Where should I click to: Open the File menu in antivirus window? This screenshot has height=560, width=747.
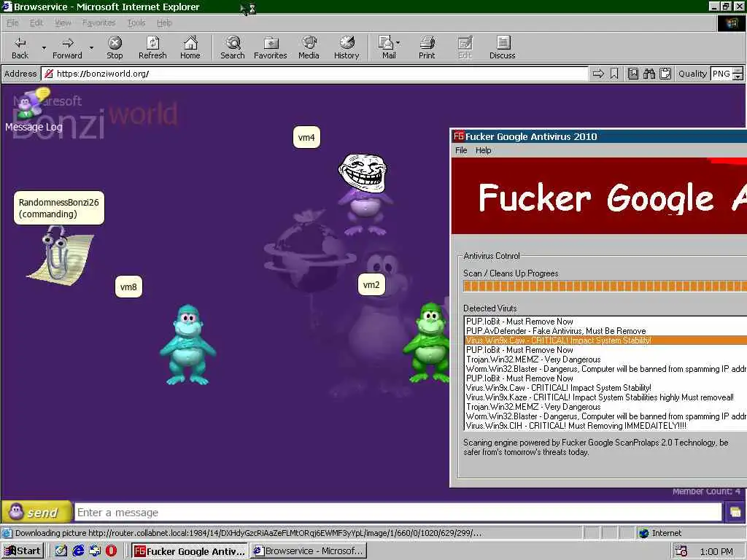tap(461, 150)
